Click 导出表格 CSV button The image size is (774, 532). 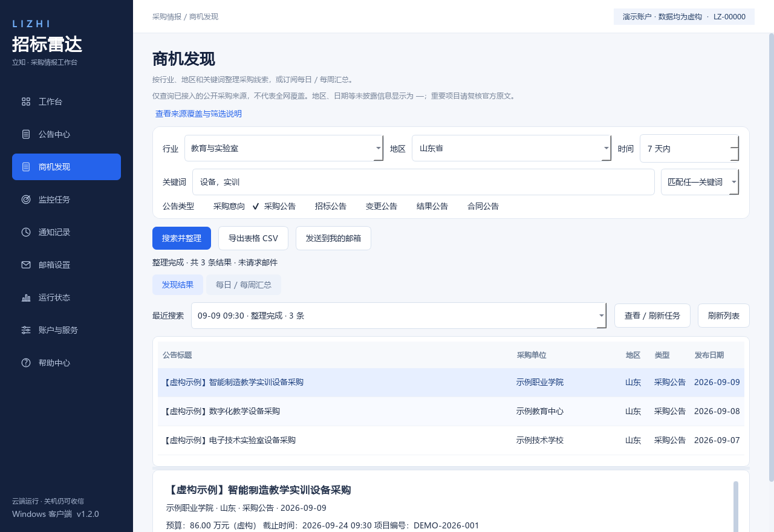pos(253,238)
